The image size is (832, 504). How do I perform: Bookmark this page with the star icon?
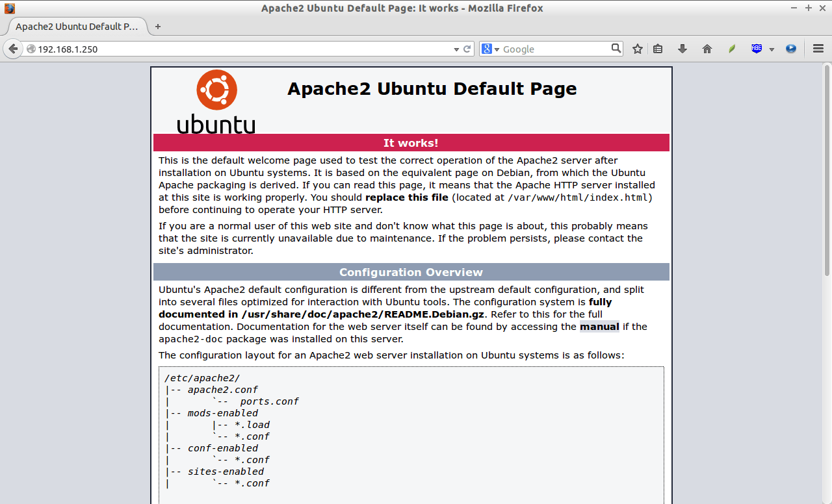637,48
